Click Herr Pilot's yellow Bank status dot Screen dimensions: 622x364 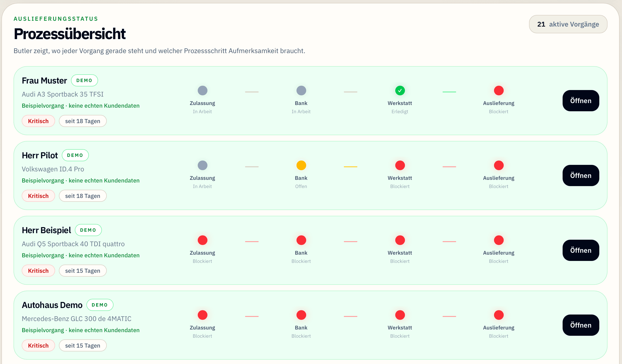(x=301, y=165)
